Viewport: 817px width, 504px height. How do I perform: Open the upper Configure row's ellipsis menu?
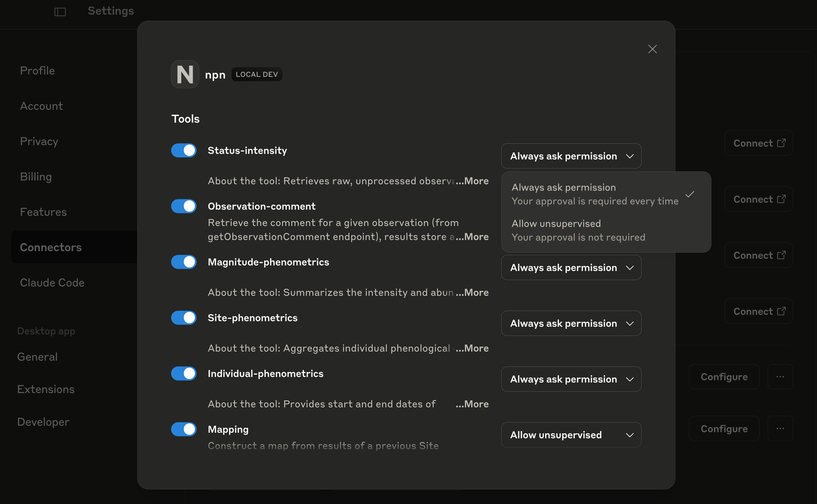click(x=780, y=377)
